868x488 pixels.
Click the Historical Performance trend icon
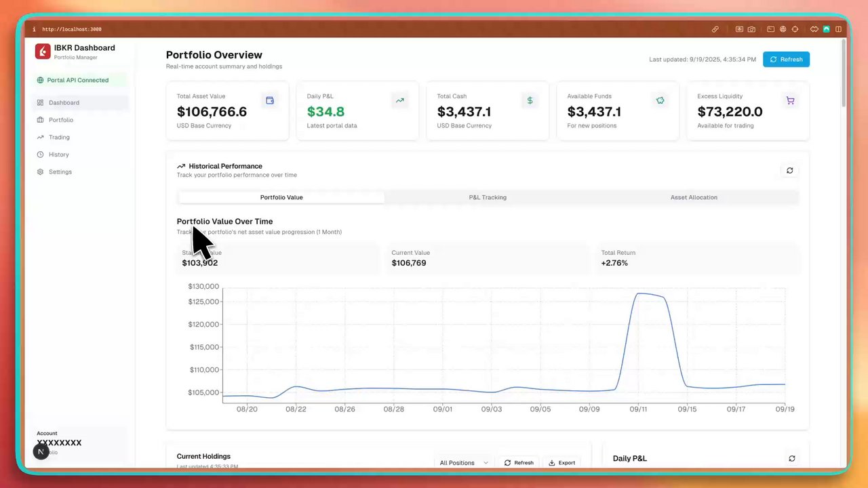coord(181,166)
